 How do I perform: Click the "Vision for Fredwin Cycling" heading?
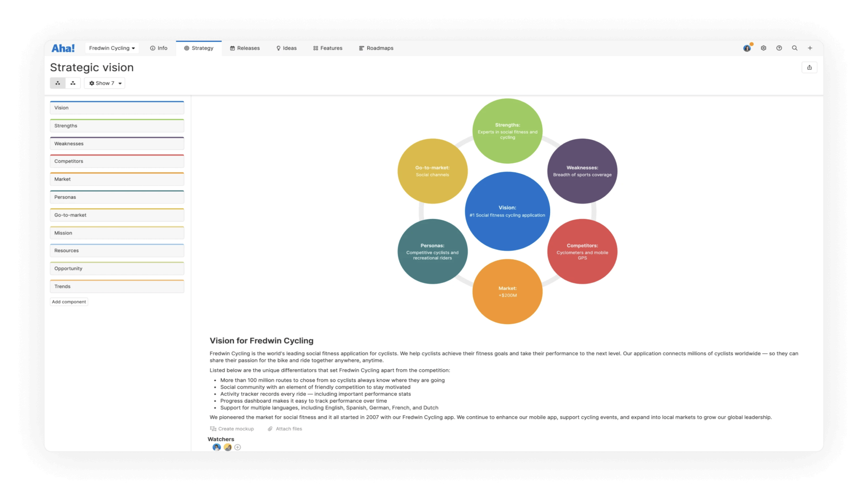pyautogui.click(x=262, y=341)
